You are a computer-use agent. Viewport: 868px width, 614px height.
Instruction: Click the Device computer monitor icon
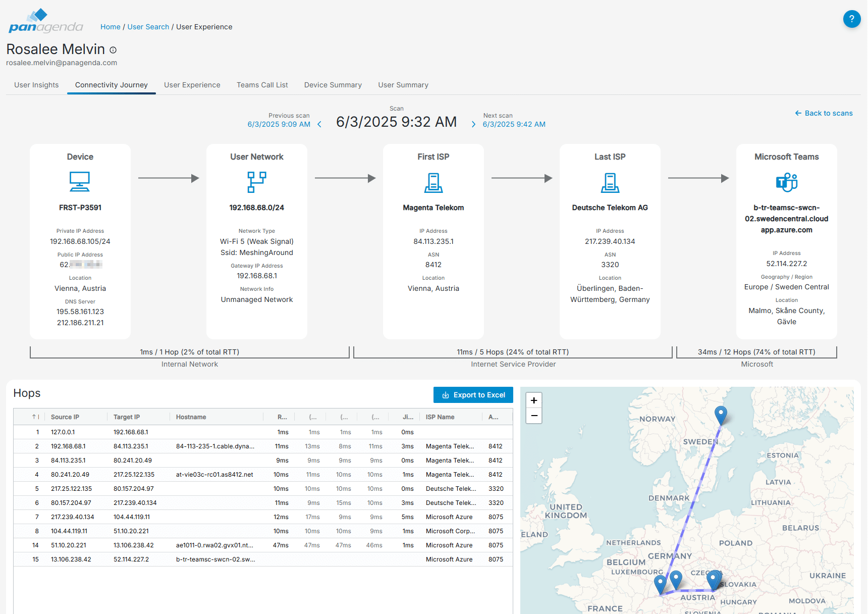80,182
